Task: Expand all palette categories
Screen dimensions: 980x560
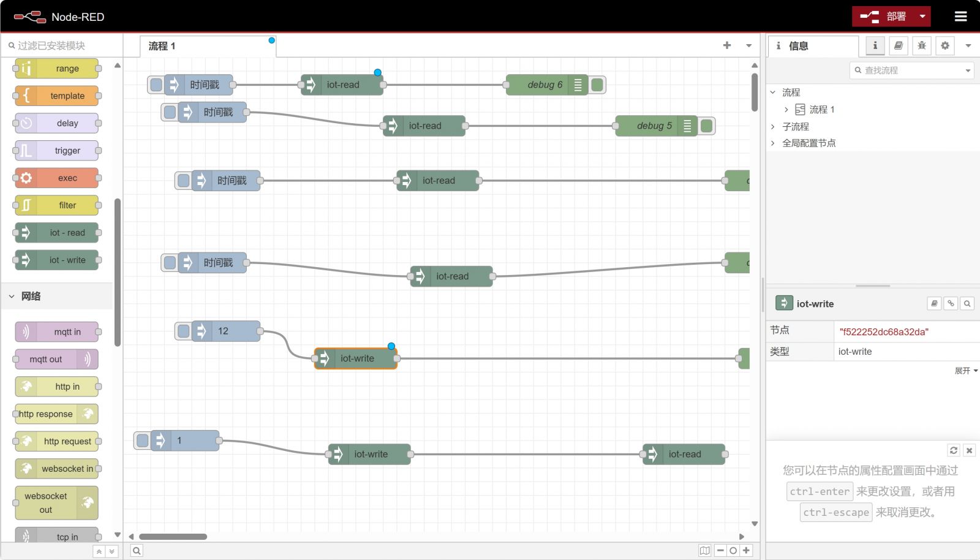Action: coord(111,551)
